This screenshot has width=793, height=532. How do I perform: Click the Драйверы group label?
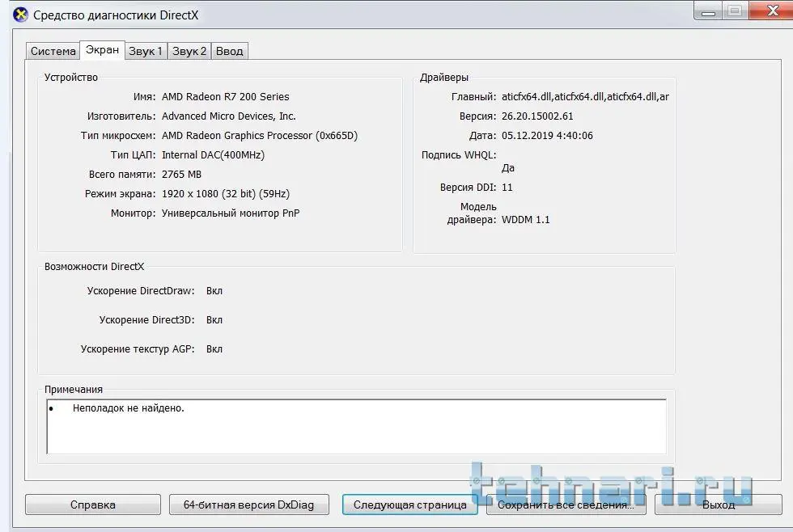point(444,78)
